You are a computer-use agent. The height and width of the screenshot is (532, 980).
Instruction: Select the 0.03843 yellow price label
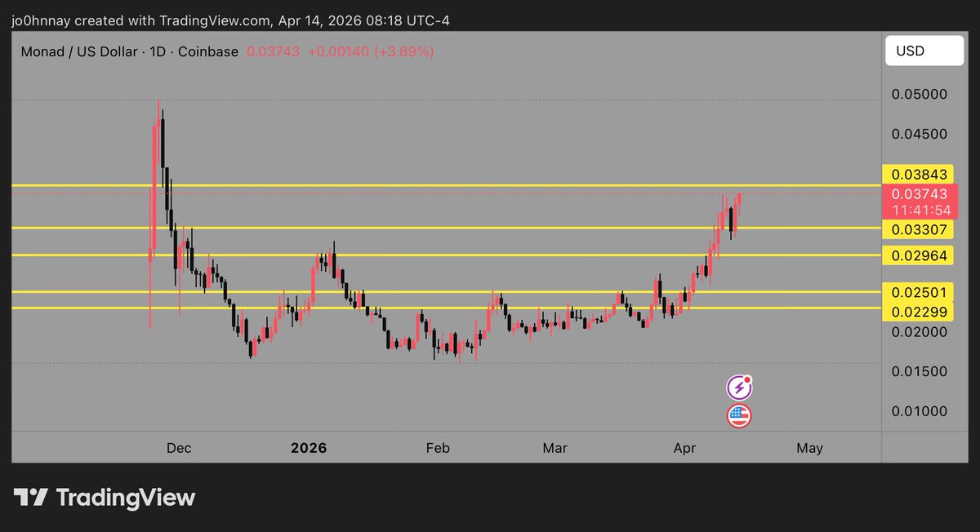(x=920, y=175)
